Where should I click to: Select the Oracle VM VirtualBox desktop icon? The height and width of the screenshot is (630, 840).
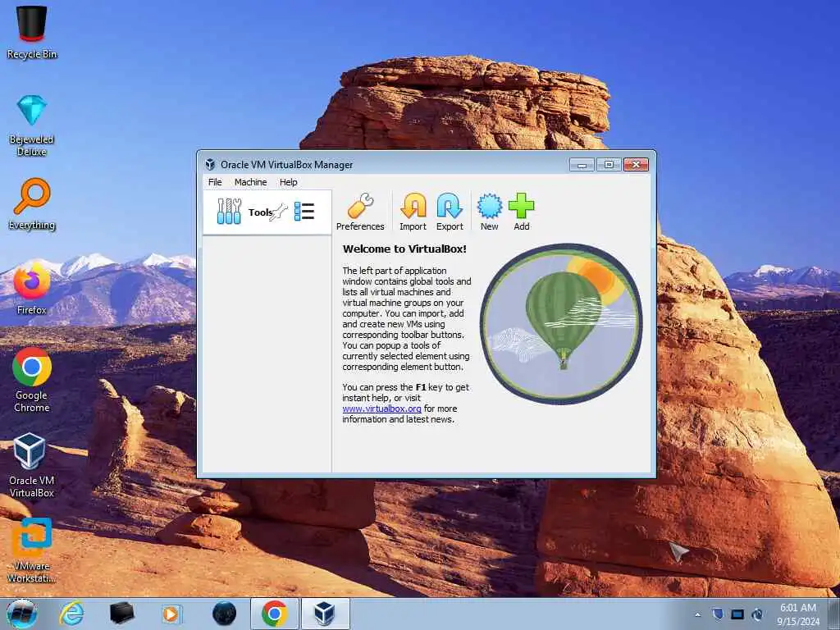(x=32, y=465)
